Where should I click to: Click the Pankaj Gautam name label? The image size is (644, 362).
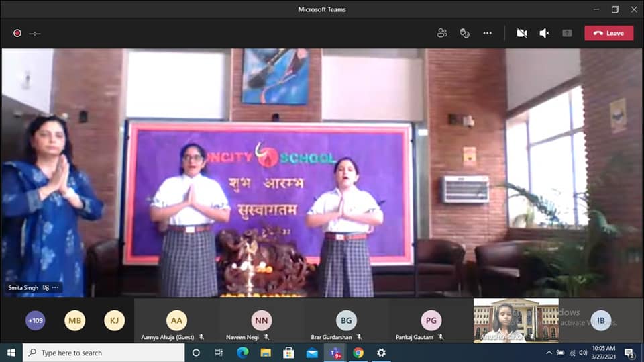(x=415, y=337)
